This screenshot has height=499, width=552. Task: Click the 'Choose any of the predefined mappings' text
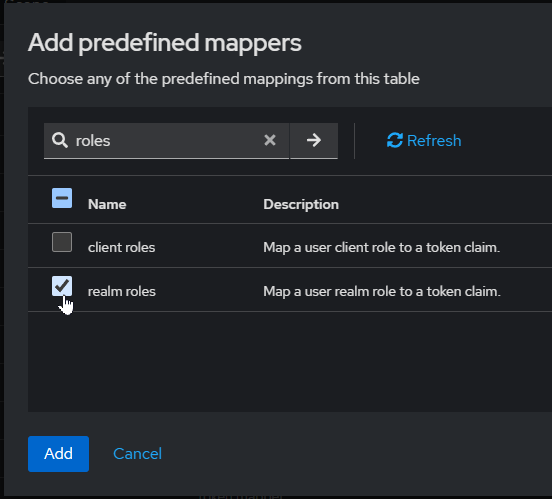pos(224,79)
